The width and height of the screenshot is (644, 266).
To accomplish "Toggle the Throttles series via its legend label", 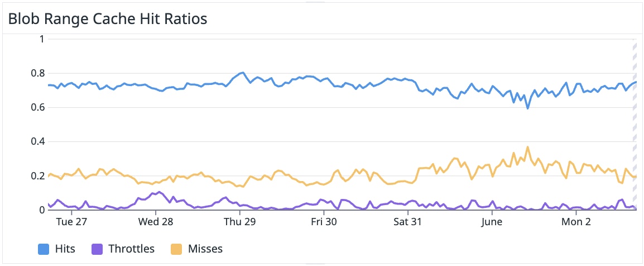I will 130,249.
